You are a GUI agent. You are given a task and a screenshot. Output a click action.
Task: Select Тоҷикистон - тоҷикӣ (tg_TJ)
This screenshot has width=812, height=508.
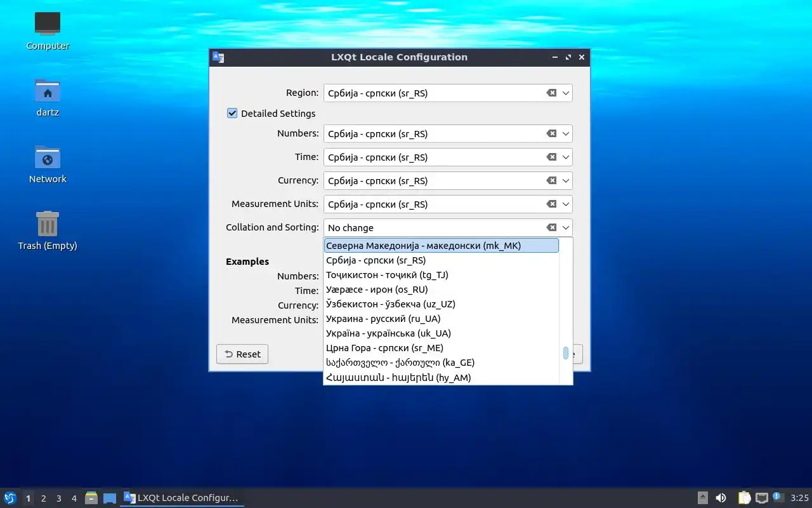442,274
